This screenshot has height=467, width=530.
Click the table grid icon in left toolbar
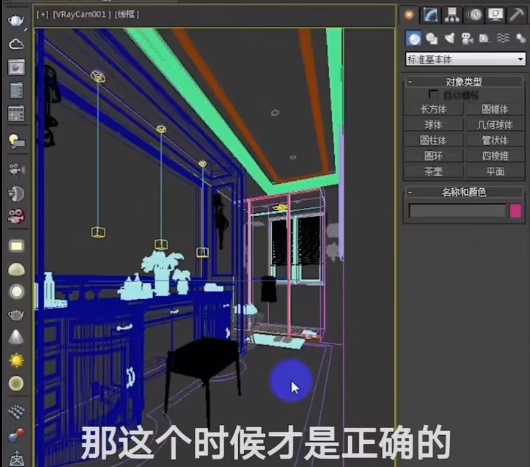[x=16, y=113]
